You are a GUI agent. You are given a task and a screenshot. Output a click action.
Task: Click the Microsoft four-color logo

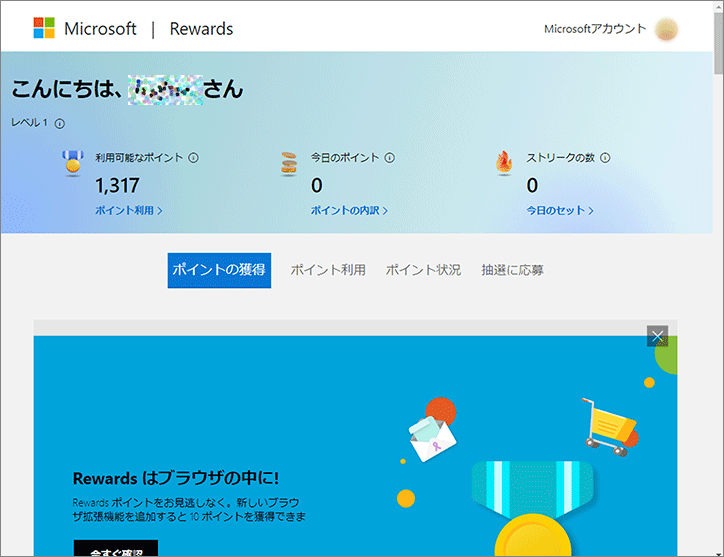(x=44, y=28)
